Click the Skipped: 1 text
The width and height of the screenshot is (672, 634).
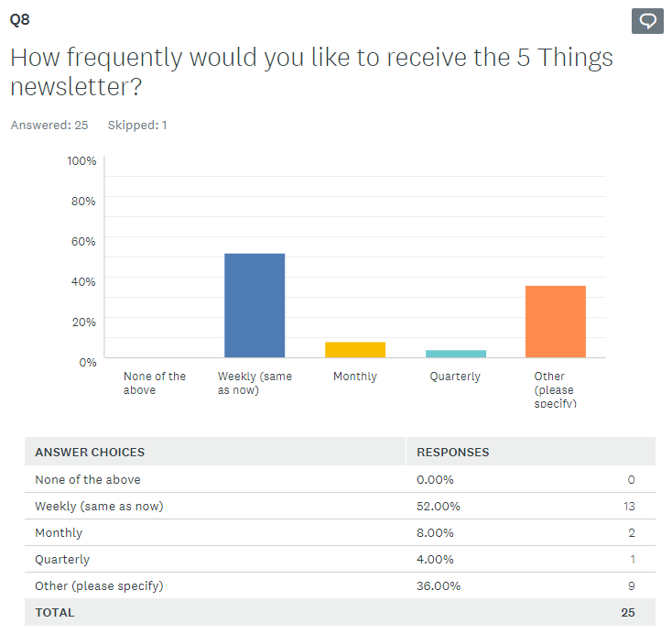137,126
